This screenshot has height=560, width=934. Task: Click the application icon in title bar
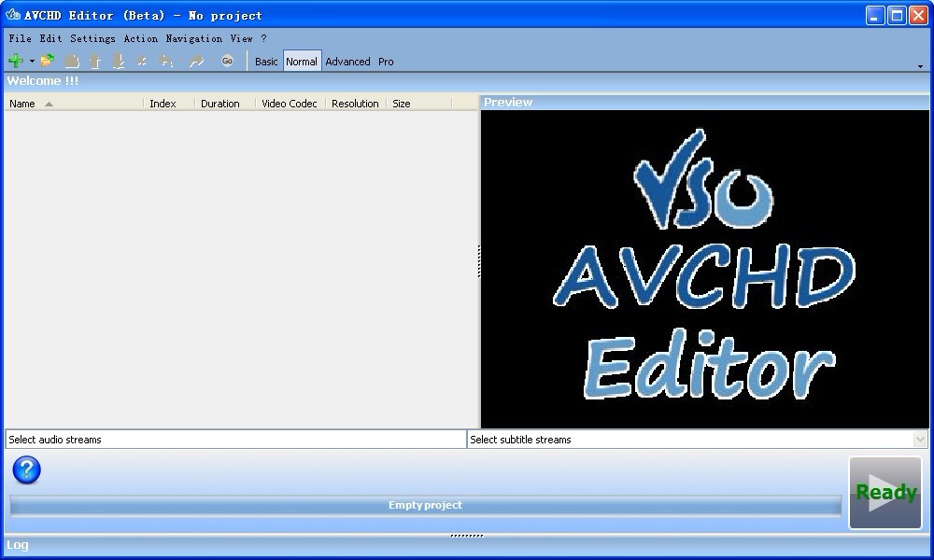click(12, 15)
